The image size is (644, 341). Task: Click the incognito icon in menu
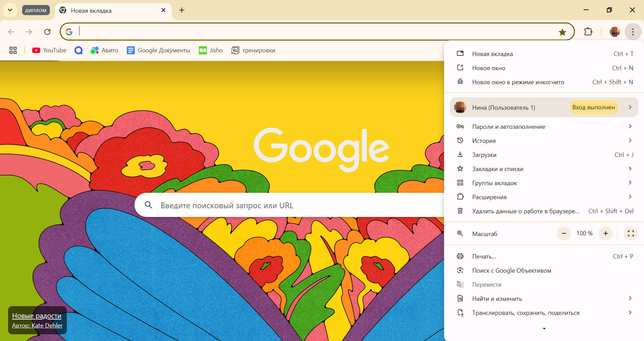click(x=460, y=82)
